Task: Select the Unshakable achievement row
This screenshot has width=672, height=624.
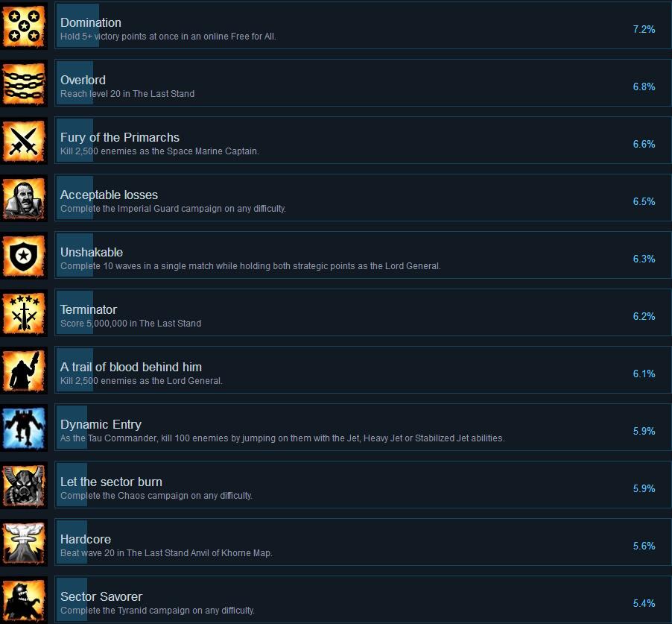Action: tap(363, 255)
